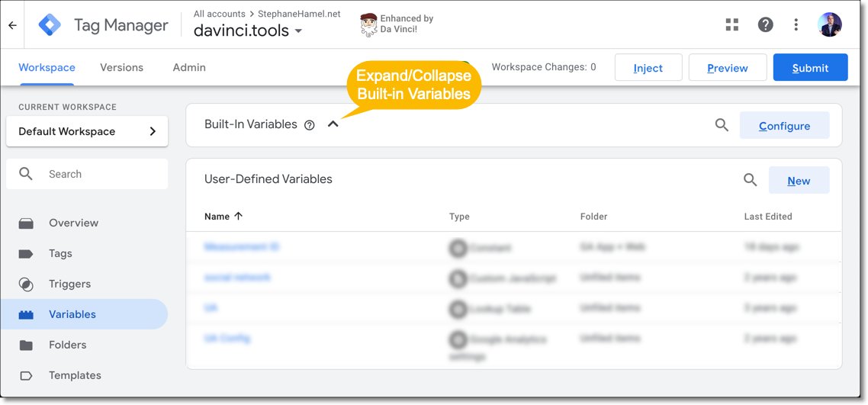Click the User-Defined Variables heading
The width and height of the screenshot is (868, 405).
(268, 179)
